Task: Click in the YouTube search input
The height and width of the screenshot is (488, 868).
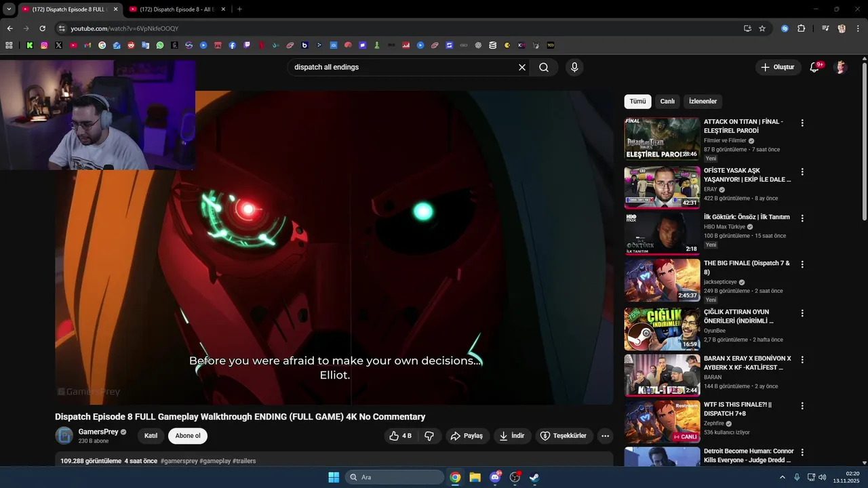Action: (401, 67)
